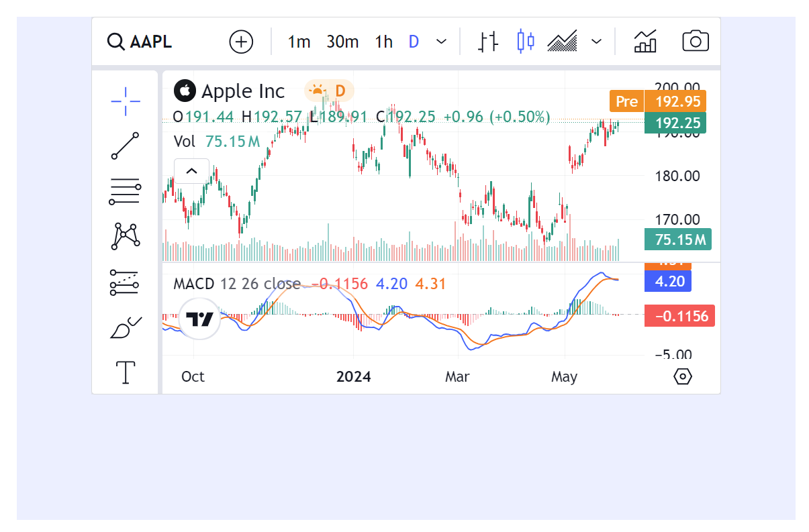Select the Fib Retracement tool
This screenshot has height=532, width=809.
[126, 192]
